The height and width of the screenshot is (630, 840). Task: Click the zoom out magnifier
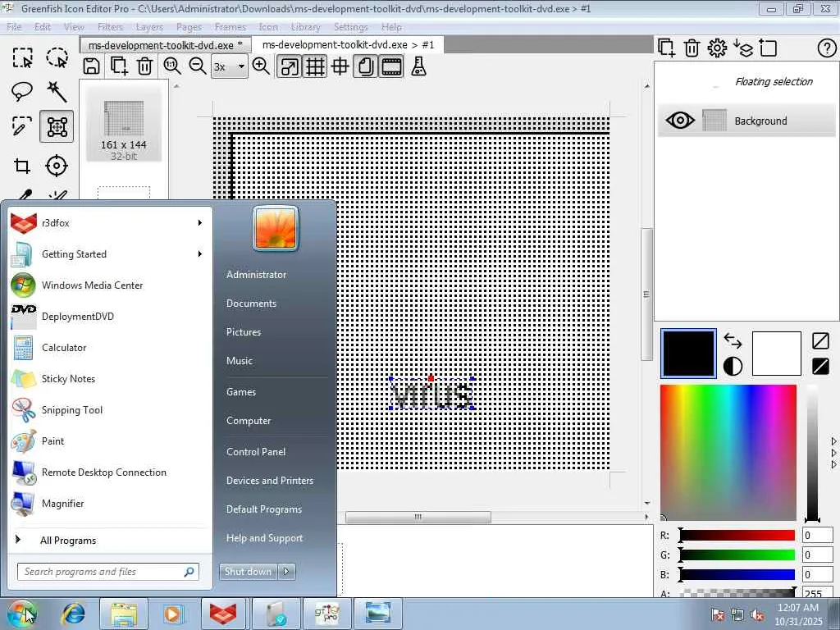198,66
